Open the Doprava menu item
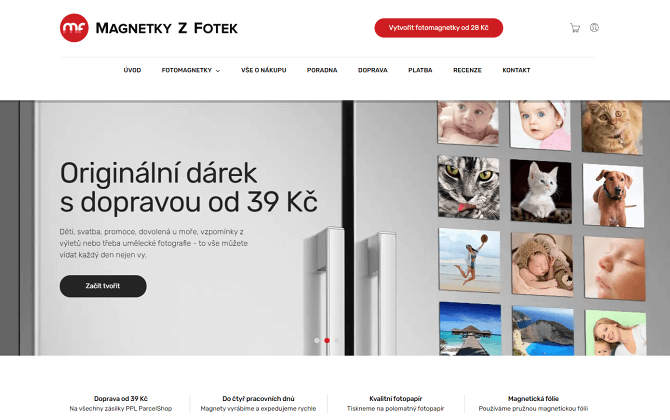Image resolution: width=670 pixels, height=420 pixels. (373, 70)
